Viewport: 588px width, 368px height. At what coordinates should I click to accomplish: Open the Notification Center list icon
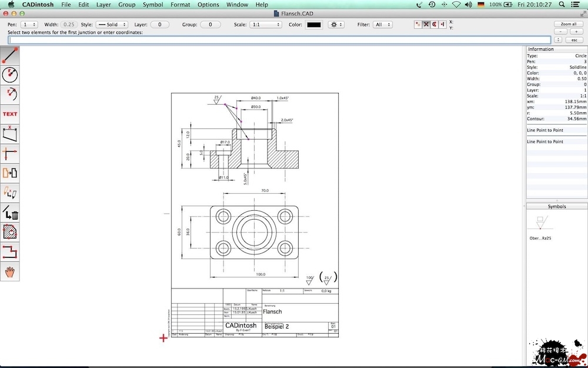click(x=575, y=5)
